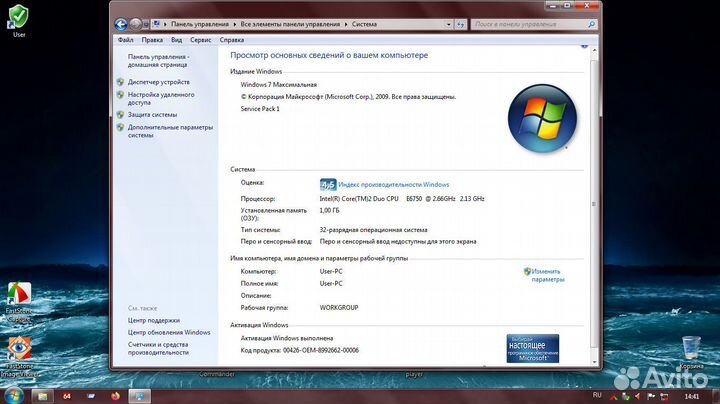Expand the arrow before 'Панель управления' breadcrumb

(165, 24)
